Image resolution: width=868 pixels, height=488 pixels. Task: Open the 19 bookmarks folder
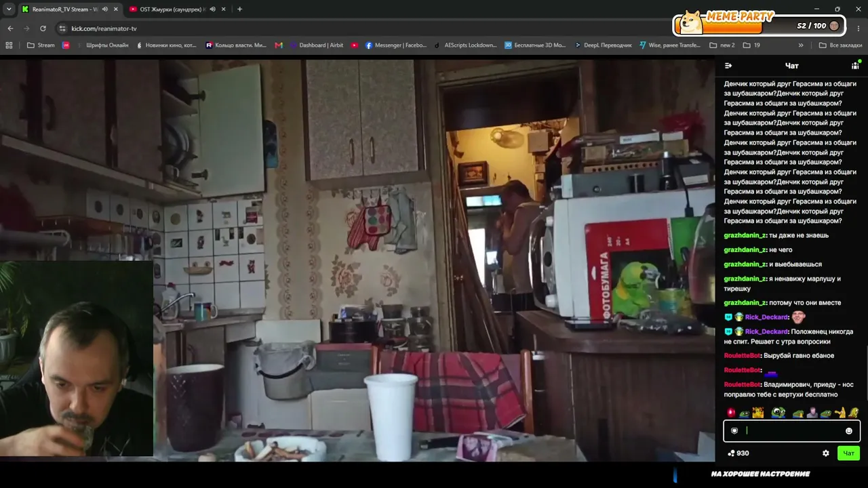[x=751, y=45]
